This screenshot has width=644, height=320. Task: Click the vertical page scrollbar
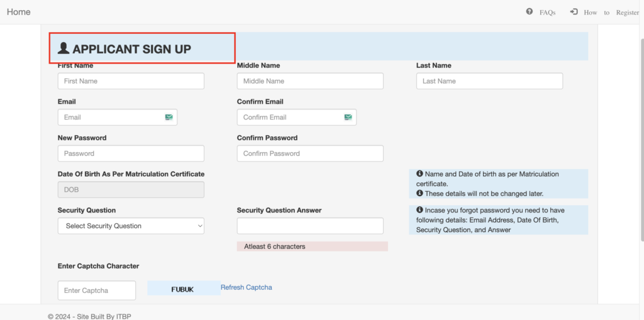(641, 140)
